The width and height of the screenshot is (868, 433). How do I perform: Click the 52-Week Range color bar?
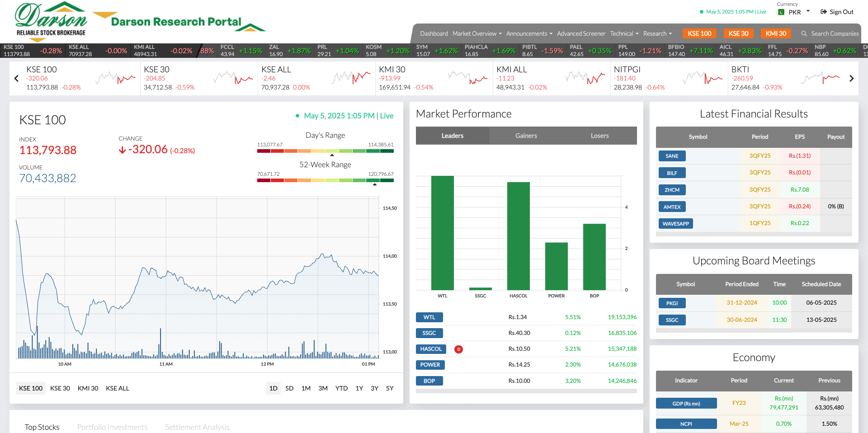[x=325, y=180]
